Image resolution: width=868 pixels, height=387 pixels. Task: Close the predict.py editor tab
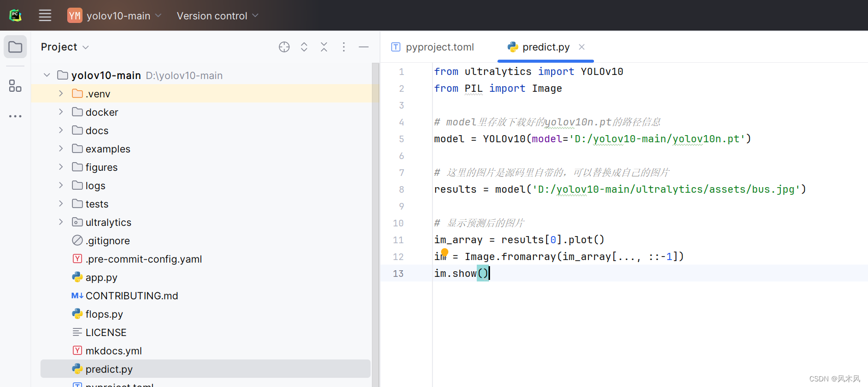tap(582, 47)
